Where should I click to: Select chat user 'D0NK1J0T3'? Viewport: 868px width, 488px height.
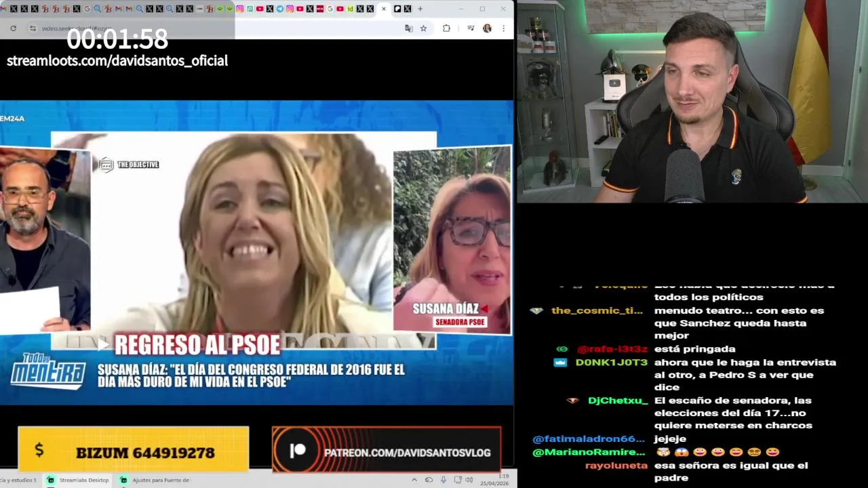pos(612,362)
